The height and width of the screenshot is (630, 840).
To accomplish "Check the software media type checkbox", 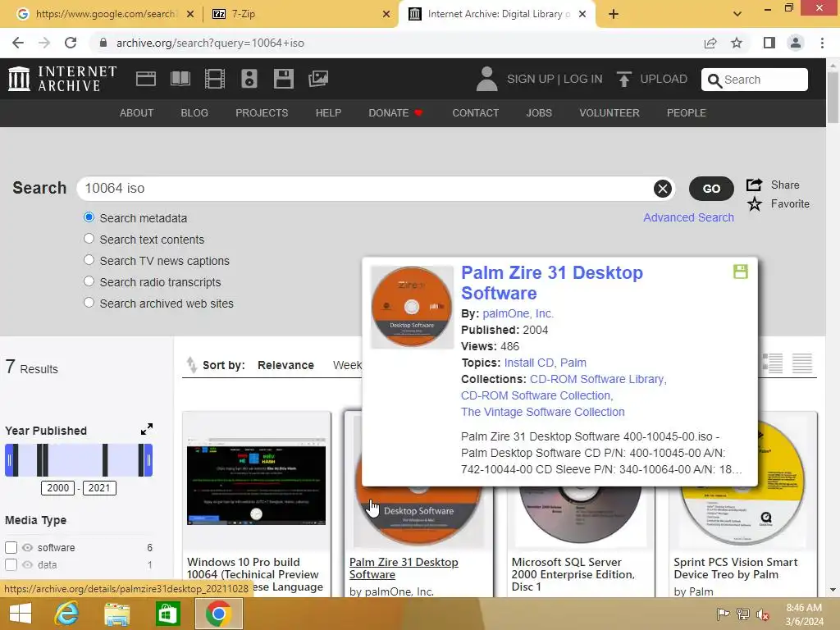I will click(x=11, y=547).
